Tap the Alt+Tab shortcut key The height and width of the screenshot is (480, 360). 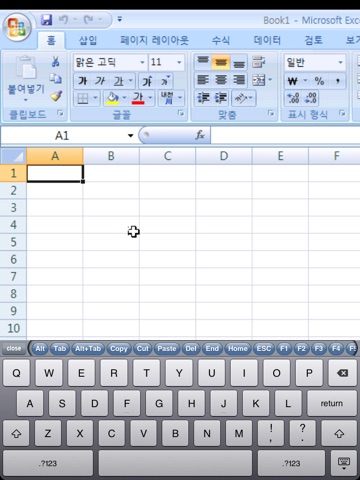88,349
